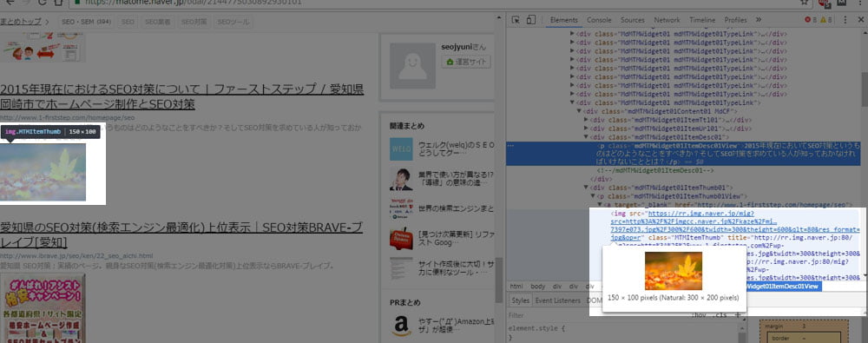Collapse the mdMTMWidget01ItemDesc01 div node
This screenshot has height=343, width=868.
pyautogui.click(x=586, y=136)
